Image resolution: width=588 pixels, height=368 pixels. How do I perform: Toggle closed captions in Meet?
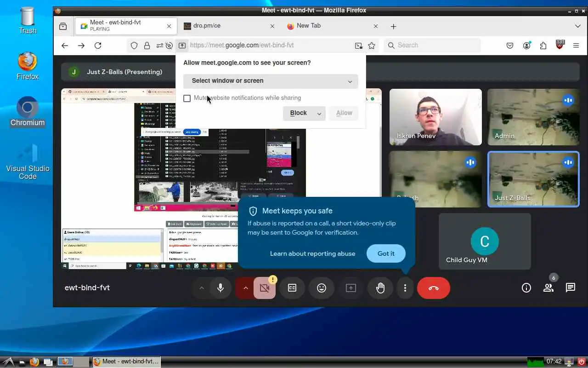(x=292, y=288)
